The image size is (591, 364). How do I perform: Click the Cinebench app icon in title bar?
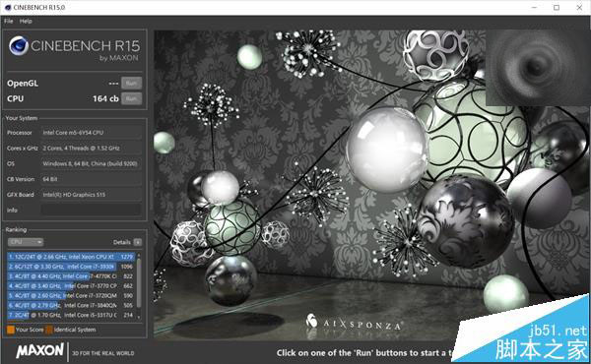pyautogui.click(x=8, y=7)
